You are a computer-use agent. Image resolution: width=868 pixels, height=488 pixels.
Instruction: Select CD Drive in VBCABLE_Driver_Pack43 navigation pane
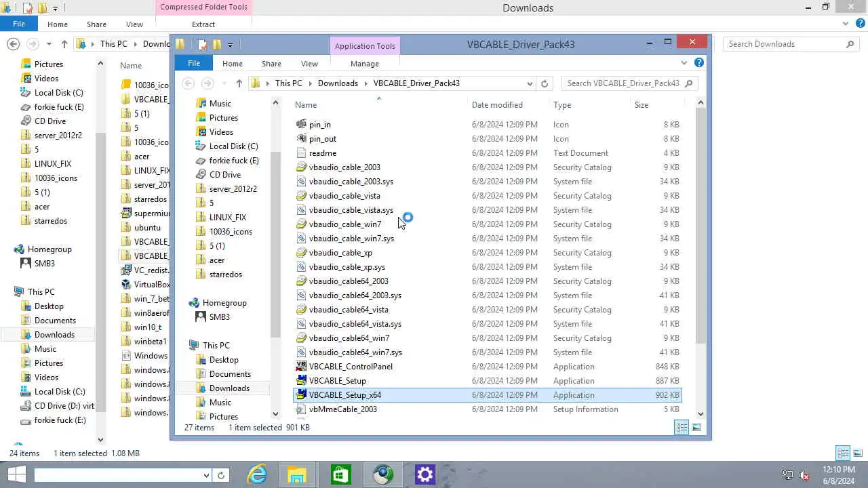tap(224, 175)
